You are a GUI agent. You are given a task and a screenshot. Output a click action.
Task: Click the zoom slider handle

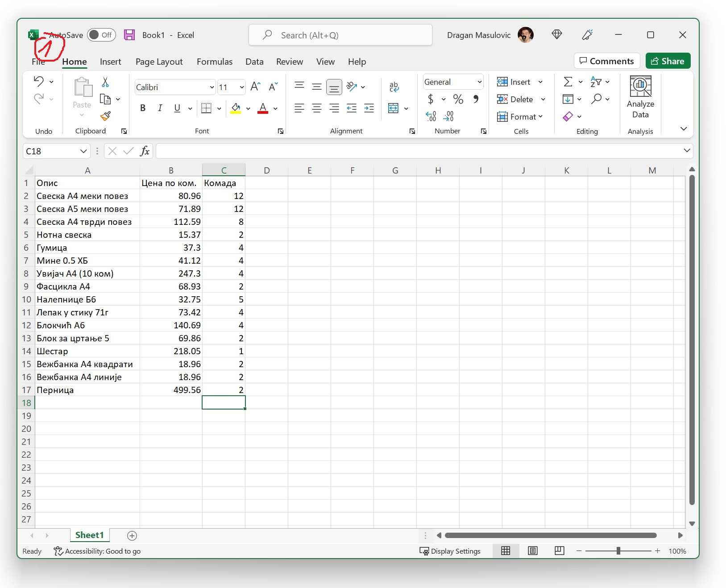pyautogui.click(x=618, y=551)
